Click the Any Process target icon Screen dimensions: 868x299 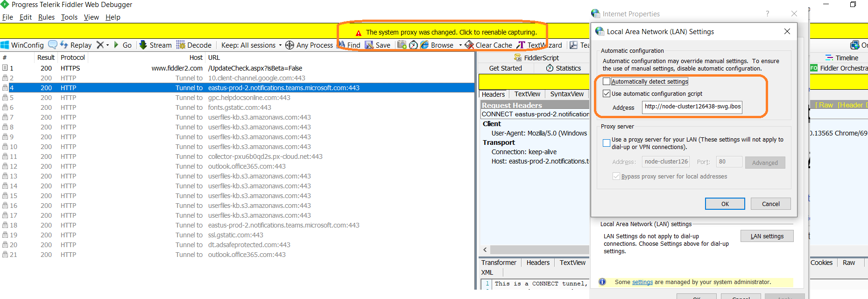coord(289,45)
